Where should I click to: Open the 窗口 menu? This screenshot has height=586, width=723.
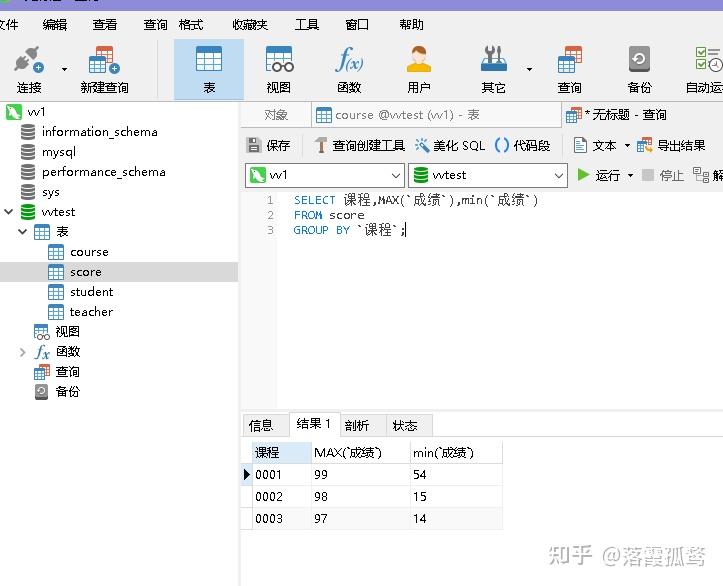click(x=357, y=24)
